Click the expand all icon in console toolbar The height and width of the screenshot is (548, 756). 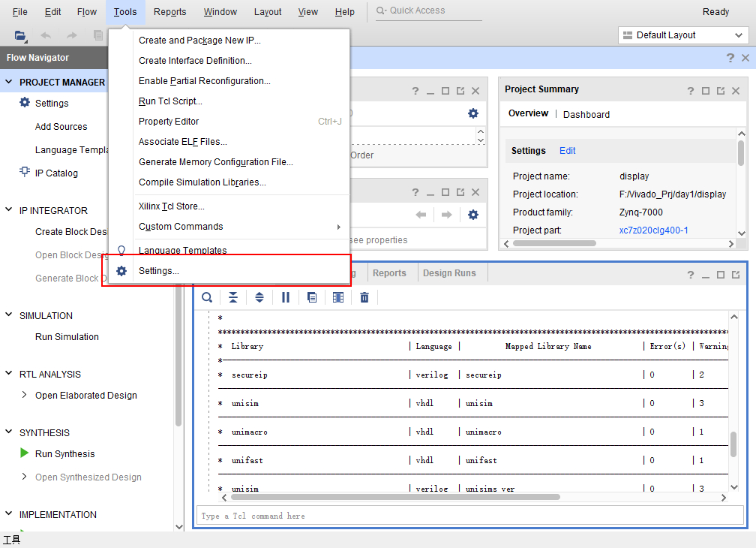point(259,297)
